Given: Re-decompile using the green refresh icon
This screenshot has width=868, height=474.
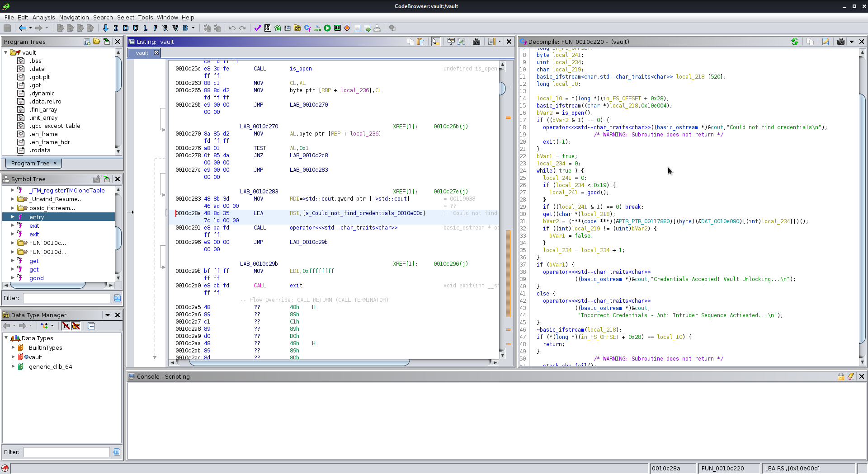Looking at the screenshot, I should click(795, 42).
